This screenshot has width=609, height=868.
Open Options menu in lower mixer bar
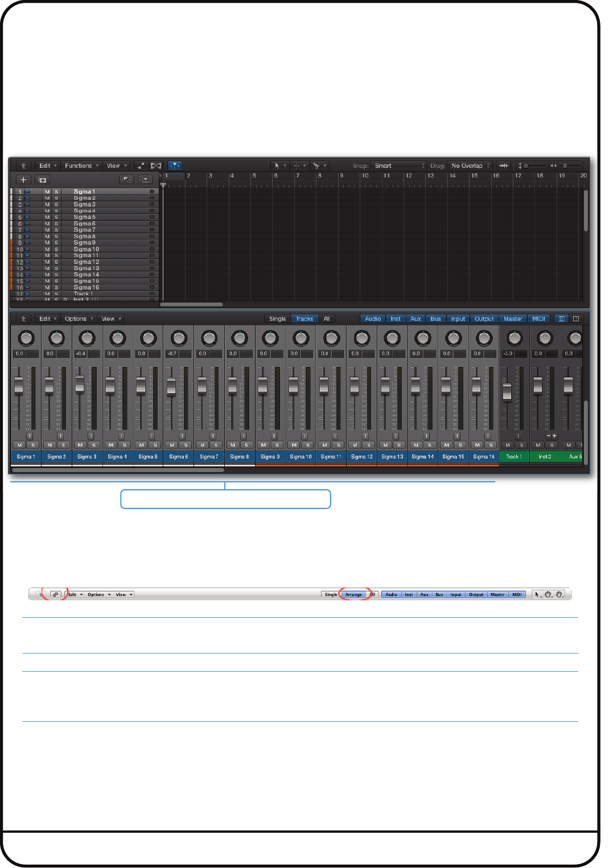point(99,594)
